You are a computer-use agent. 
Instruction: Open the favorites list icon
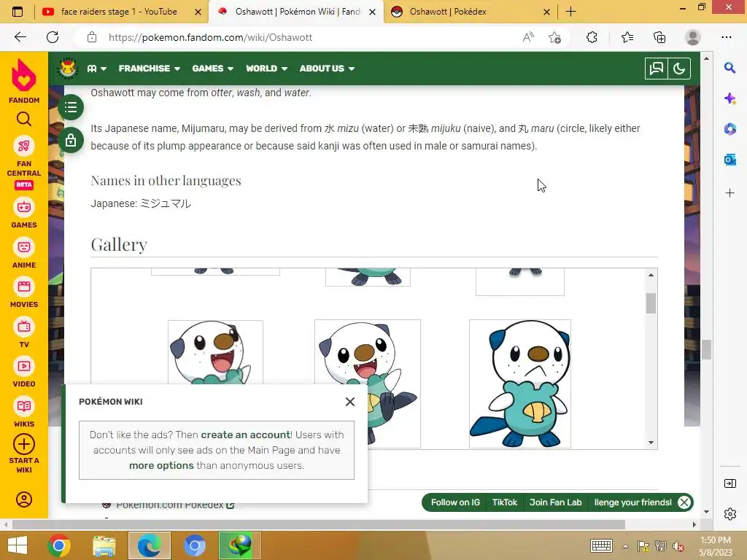pos(627,37)
